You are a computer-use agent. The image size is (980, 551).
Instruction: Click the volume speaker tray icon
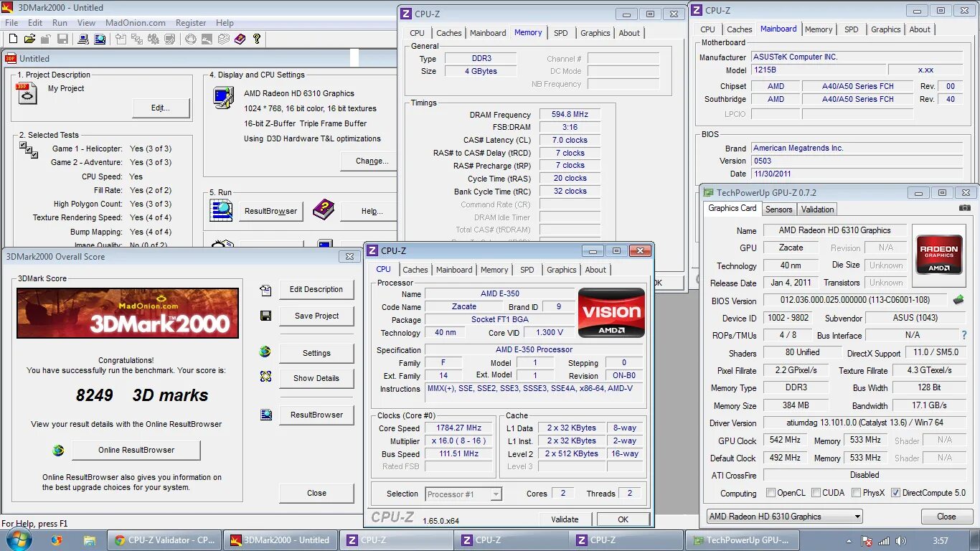click(x=900, y=541)
